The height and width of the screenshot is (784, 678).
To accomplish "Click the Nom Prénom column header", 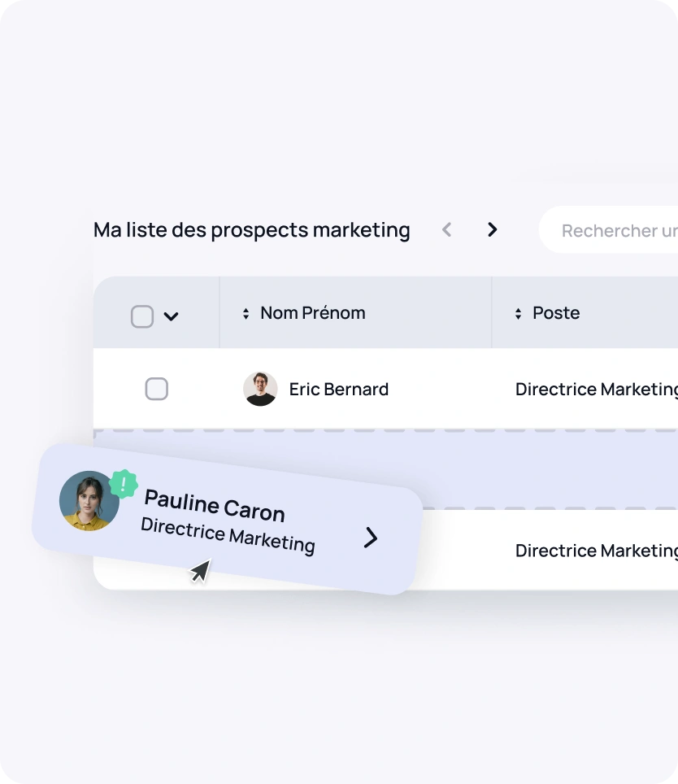I will tap(313, 313).
